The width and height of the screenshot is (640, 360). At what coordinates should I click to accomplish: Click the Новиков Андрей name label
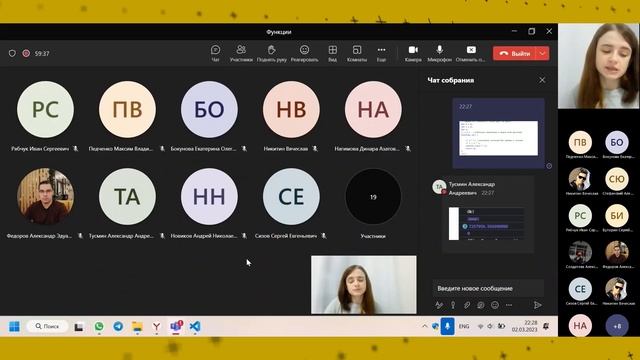pyautogui.click(x=204, y=236)
